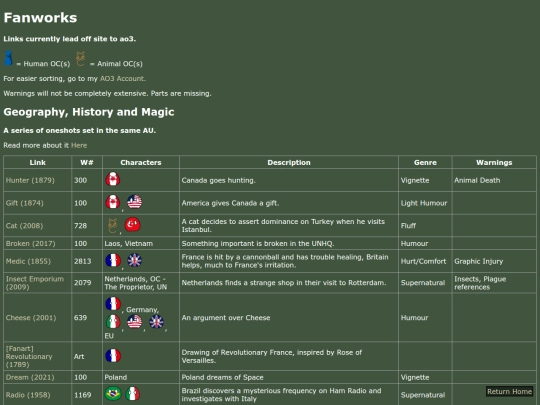Click the 'Description' column header

[289, 163]
